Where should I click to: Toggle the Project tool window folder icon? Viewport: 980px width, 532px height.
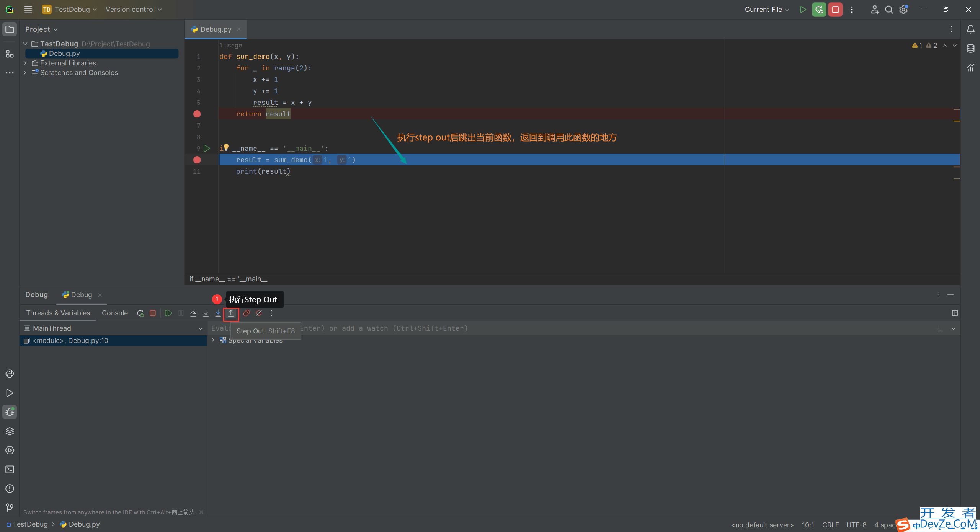click(x=10, y=29)
